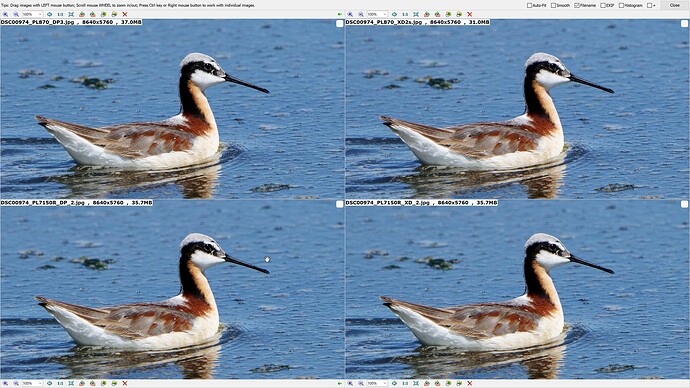Delete the PL870_XD2s image with its red X
This screenshot has height=388, width=690.
pos(470,15)
